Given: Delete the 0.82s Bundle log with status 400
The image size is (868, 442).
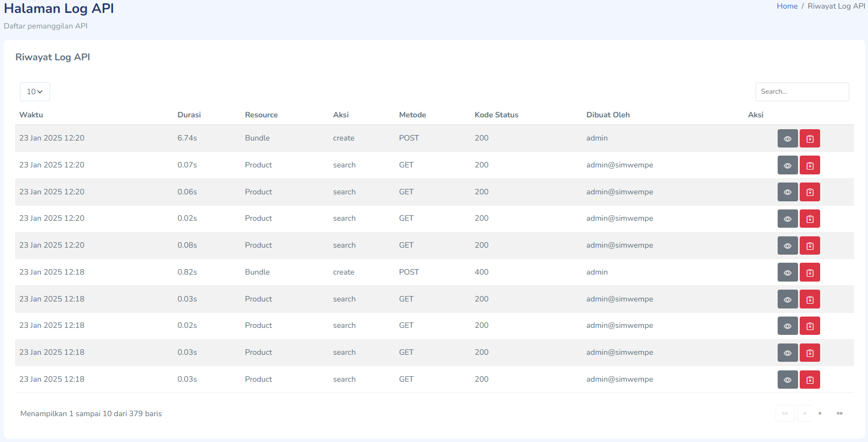Looking at the screenshot, I should point(809,272).
